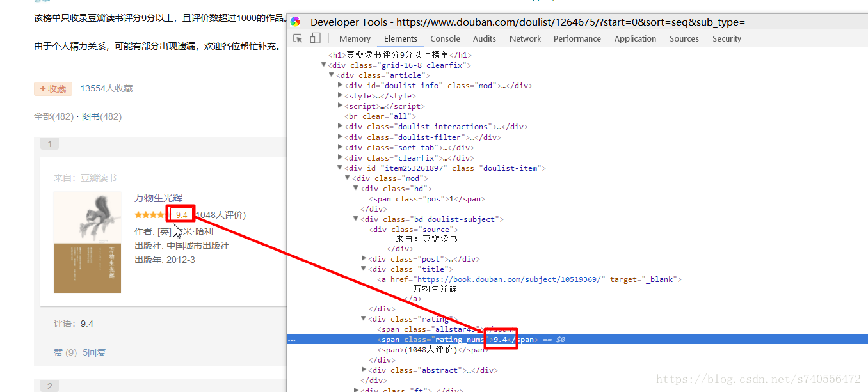
Task: Collapse the div class mod node
Action: 348,178
